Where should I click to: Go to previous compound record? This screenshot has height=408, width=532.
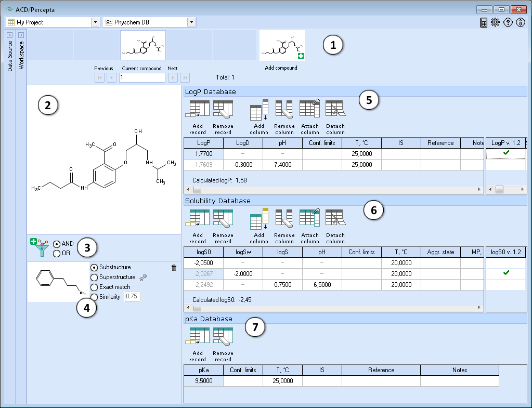[112, 77]
